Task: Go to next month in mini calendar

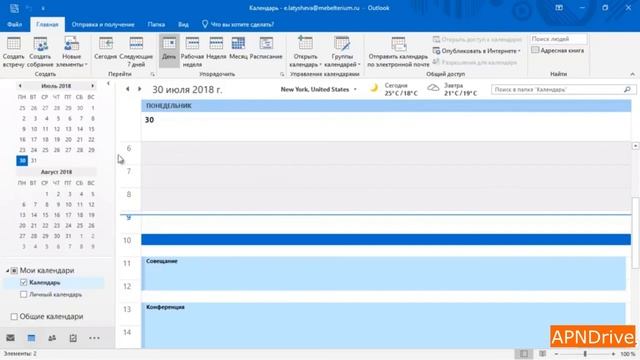Action: click(93, 86)
